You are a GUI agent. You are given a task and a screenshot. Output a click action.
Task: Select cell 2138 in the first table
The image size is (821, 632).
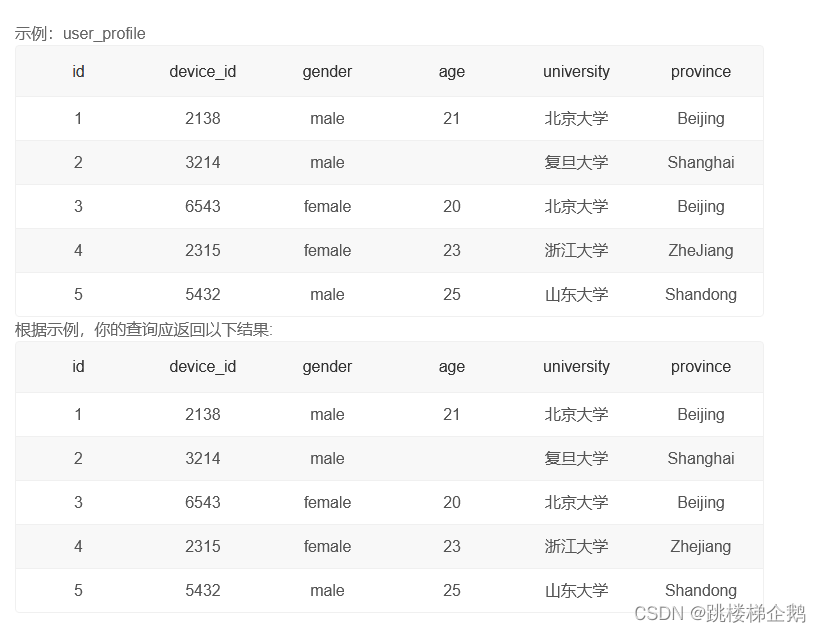[203, 118]
